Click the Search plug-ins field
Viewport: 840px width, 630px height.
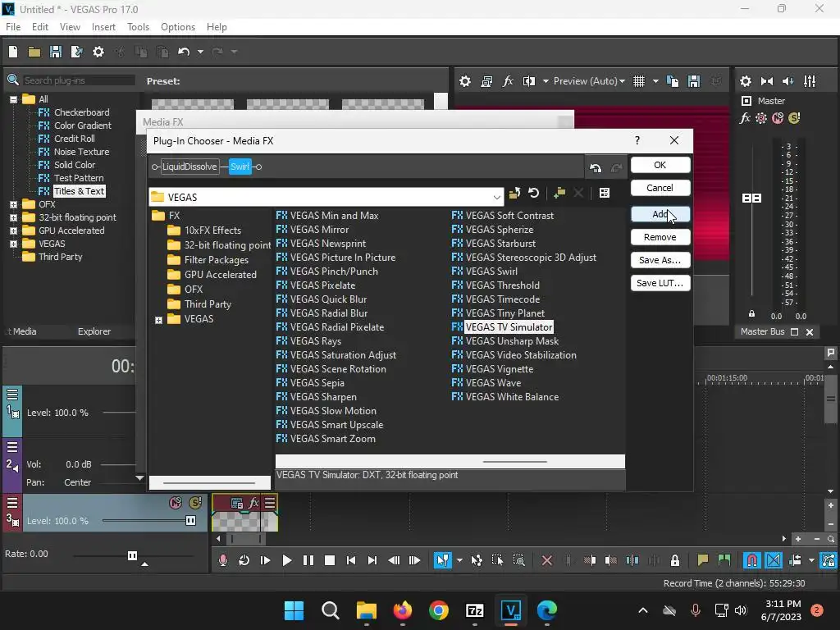point(79,80)
